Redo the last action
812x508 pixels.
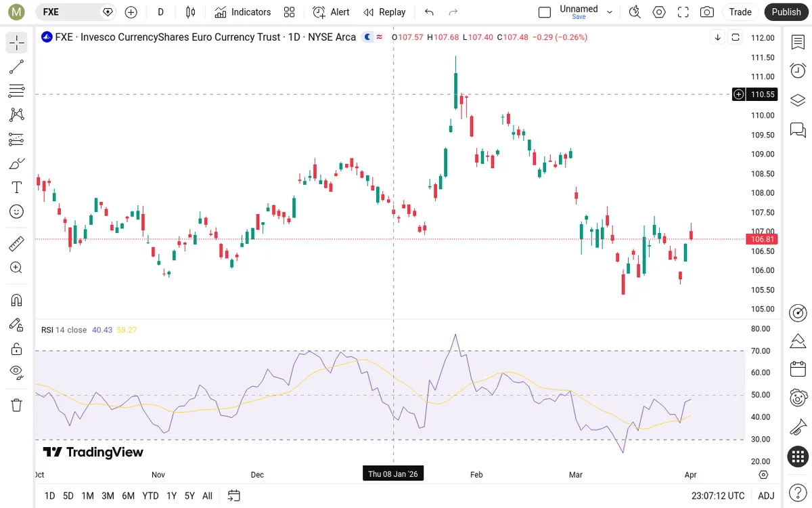pos(453,12)
